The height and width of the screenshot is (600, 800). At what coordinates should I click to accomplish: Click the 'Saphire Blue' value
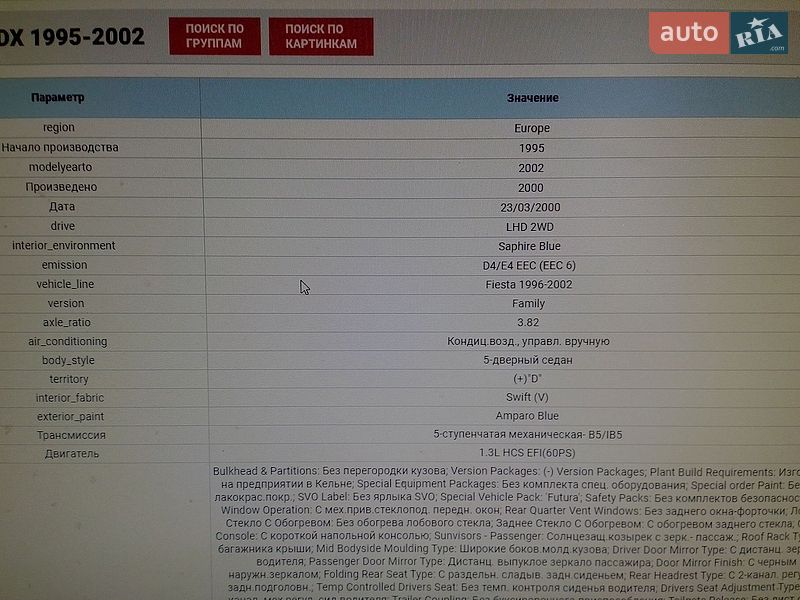click(529, 246)
